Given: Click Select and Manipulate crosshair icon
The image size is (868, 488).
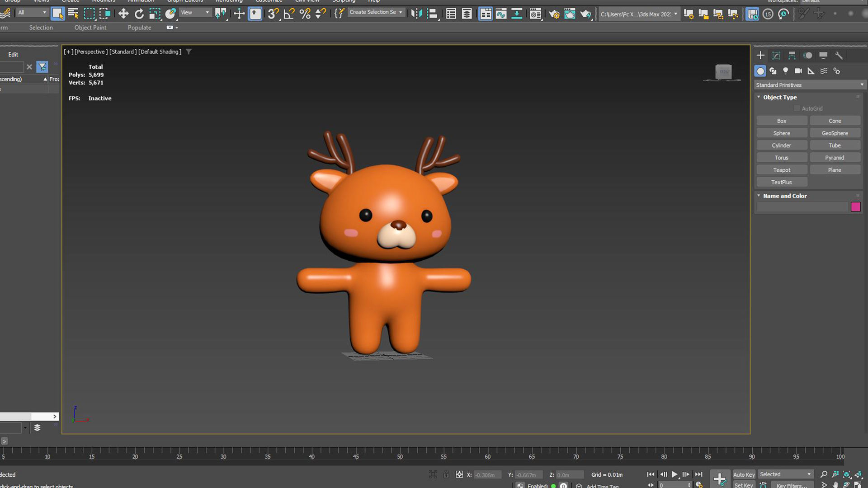Looking at the screenshot, I should coord(239,14).
